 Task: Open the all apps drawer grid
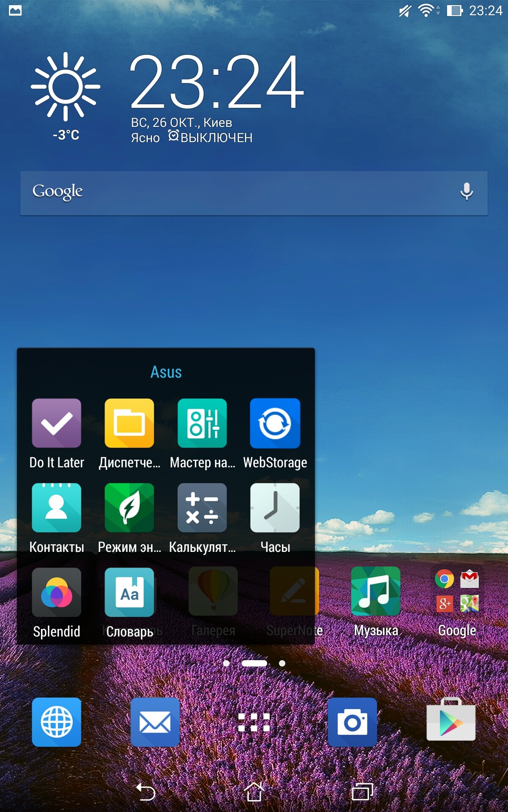pyautogui.click(x=254, y=722)
